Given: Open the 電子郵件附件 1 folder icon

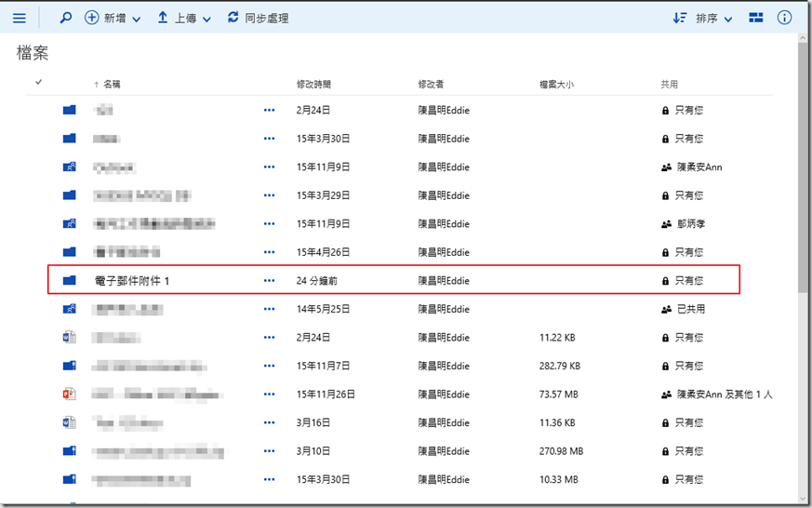Looking at the screenshot, I should point(69,280).
